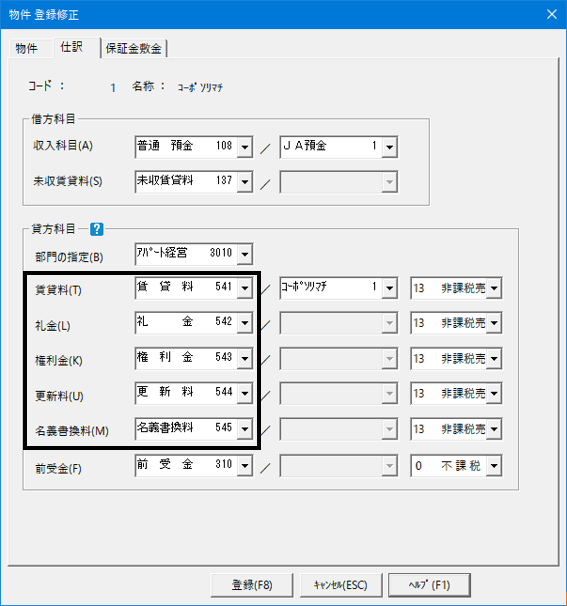Open the tax category dropdown for 権利金
Image resolution: width=567 pixels, height=606 pixels.
(494, 359)
